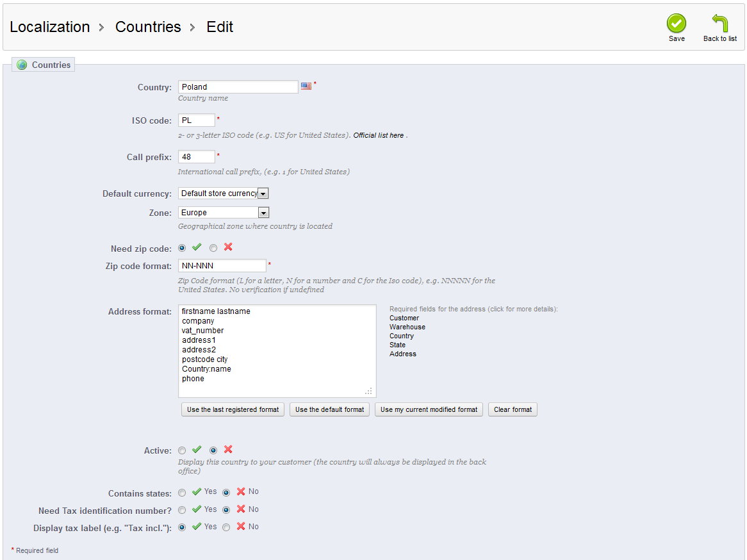Click the Zip code format input field
Viewport: 747px width, 560px height.
coord(222,266)
